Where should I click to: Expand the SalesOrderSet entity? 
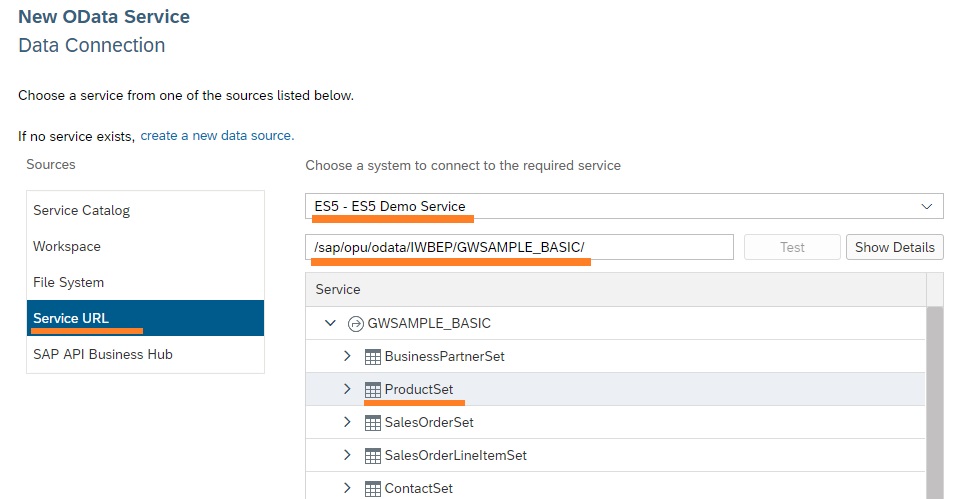(x=347, y=422)
